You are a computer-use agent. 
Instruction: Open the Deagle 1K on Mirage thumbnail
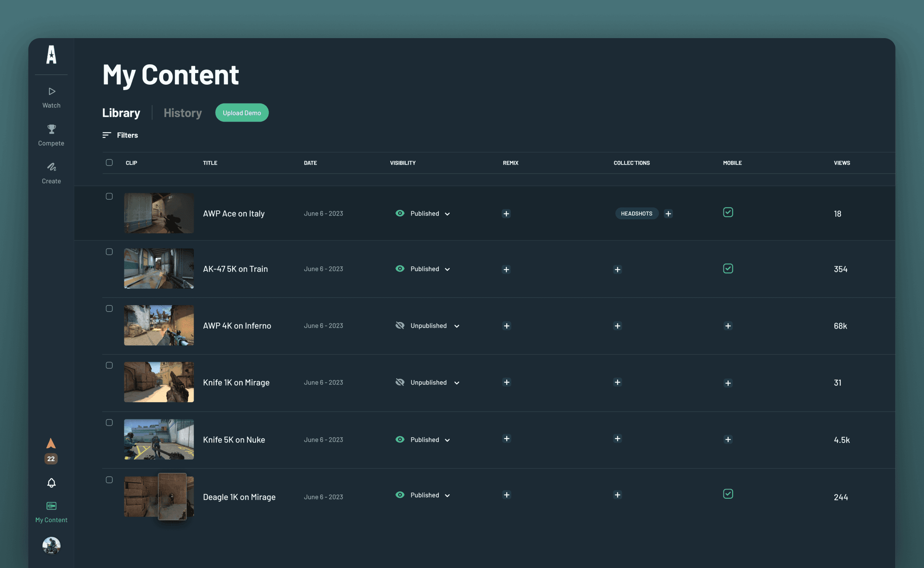(159, 497)
